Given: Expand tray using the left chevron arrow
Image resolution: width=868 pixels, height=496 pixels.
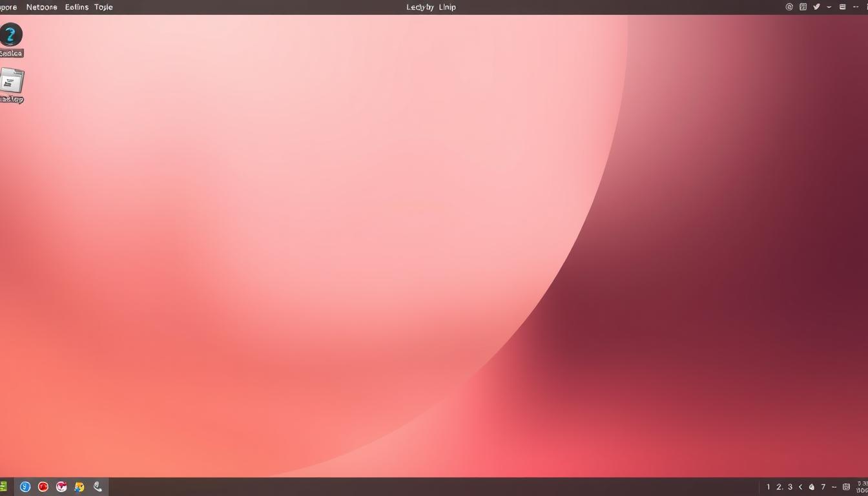Looking at the screenshot, I should [801, 487].
